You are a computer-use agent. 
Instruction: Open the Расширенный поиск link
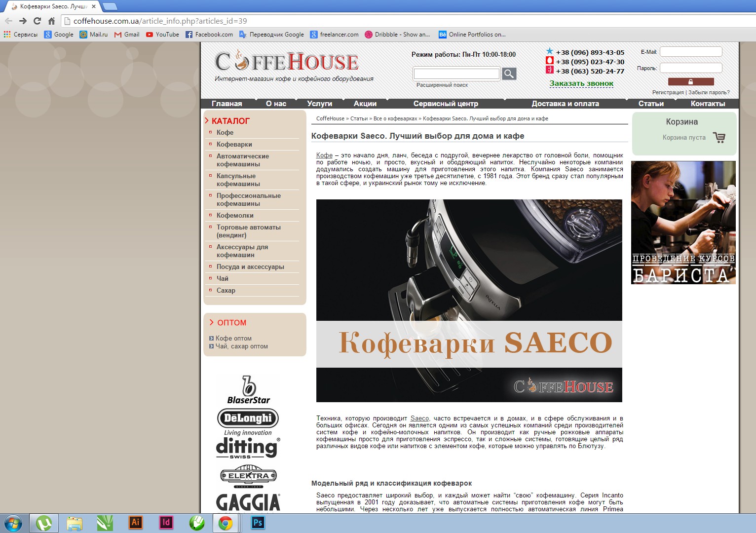click(442, 85)
